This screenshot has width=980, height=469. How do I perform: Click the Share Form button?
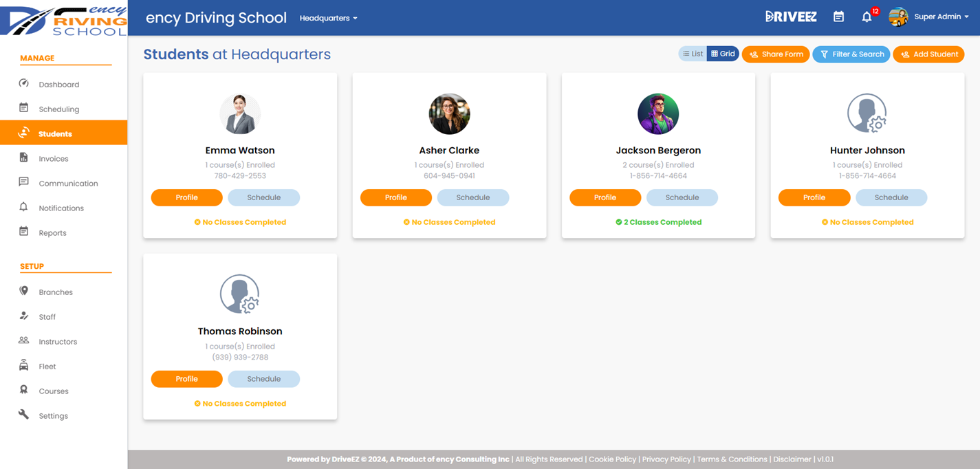[776, 54]
